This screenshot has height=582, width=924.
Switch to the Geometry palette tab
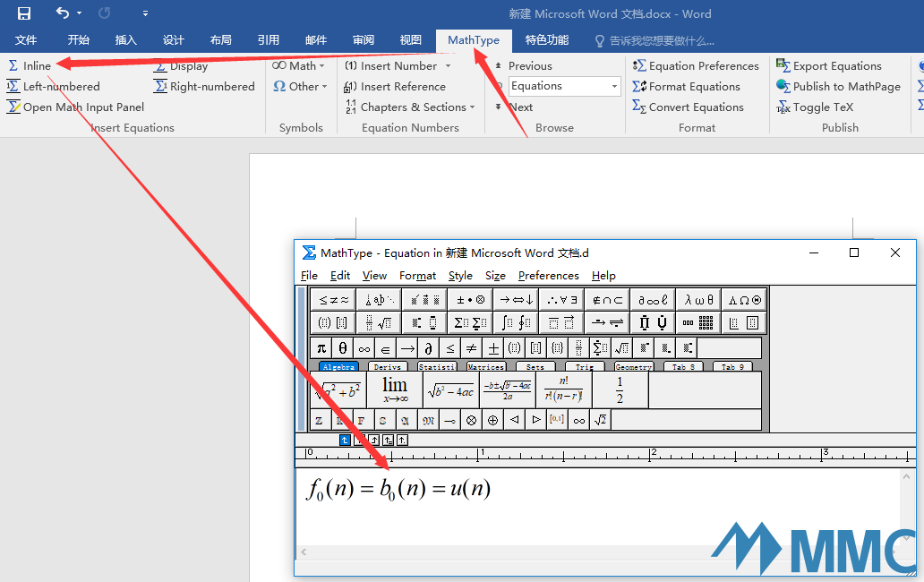(x=634, y=366)
